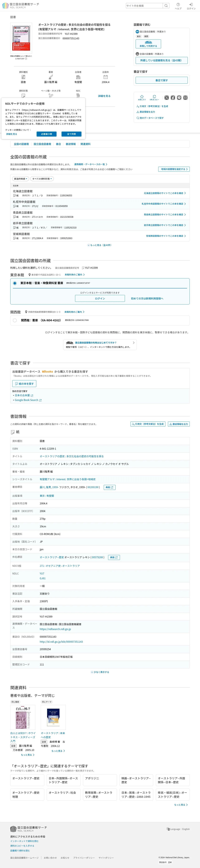Share this book on X
Image resolution: width=200 pixels, height=868 pixels.
pyautogui.click(x=166, y=98)
